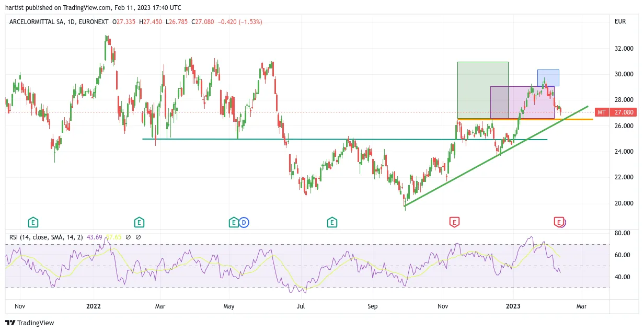
Task: Click the TradingView logo at bottom left
Action: point(29,323)
